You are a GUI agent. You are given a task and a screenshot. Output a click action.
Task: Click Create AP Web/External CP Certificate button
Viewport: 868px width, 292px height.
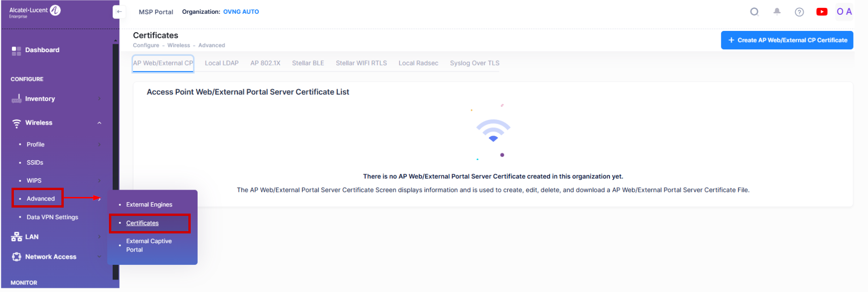pos(787,40)
